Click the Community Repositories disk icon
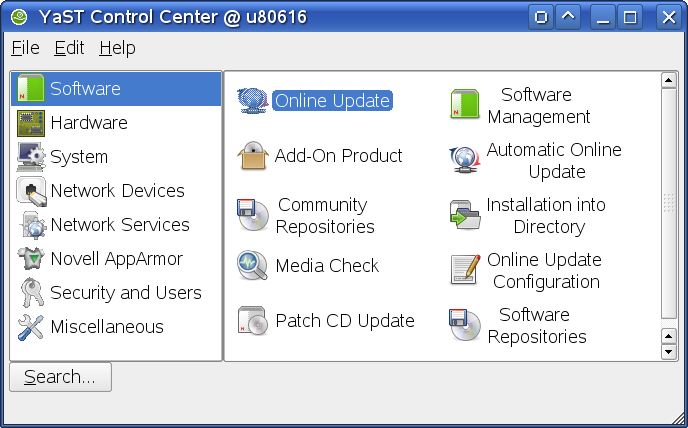This screenshot has height=428, width=688. tap(252, 215)
